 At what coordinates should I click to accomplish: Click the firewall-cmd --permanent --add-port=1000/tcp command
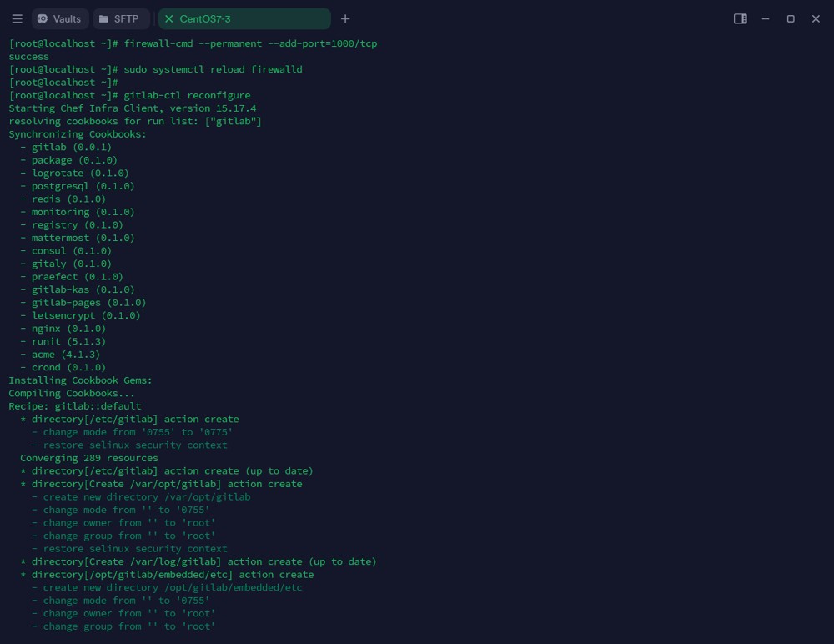coord(250,43)
